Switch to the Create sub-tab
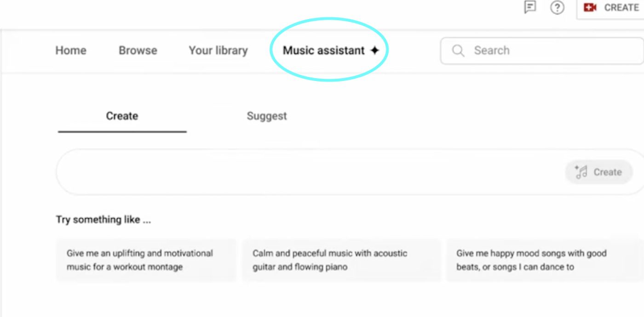 (x=122, y=116)
